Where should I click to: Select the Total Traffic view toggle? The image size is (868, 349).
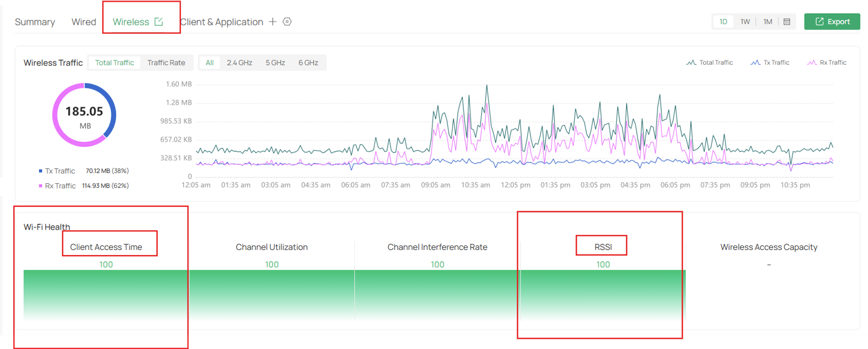pyautogui.click(x=114, y=62)
